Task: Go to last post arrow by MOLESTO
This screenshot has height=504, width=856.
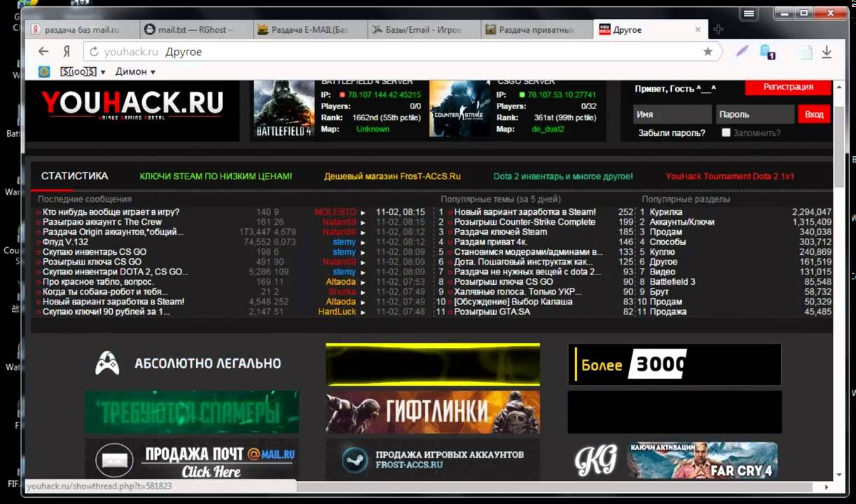Action: pyautogui.click(x=363, y=212)
